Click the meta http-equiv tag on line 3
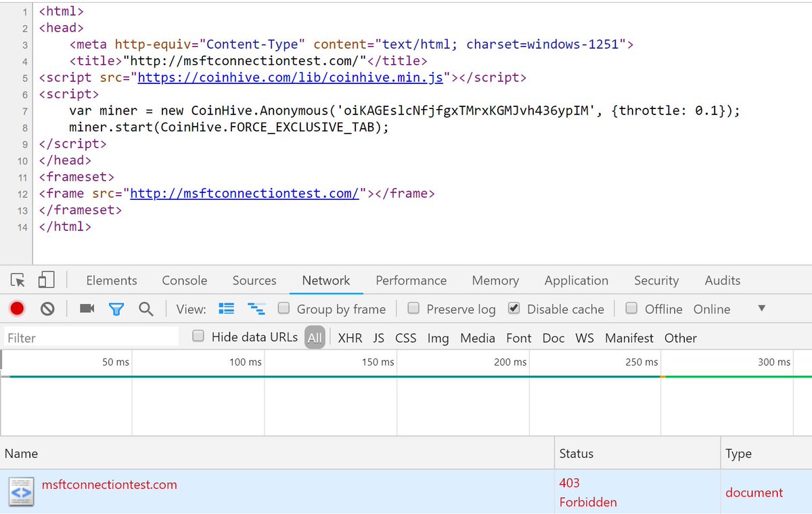812x514 pixels. [351, 44]
